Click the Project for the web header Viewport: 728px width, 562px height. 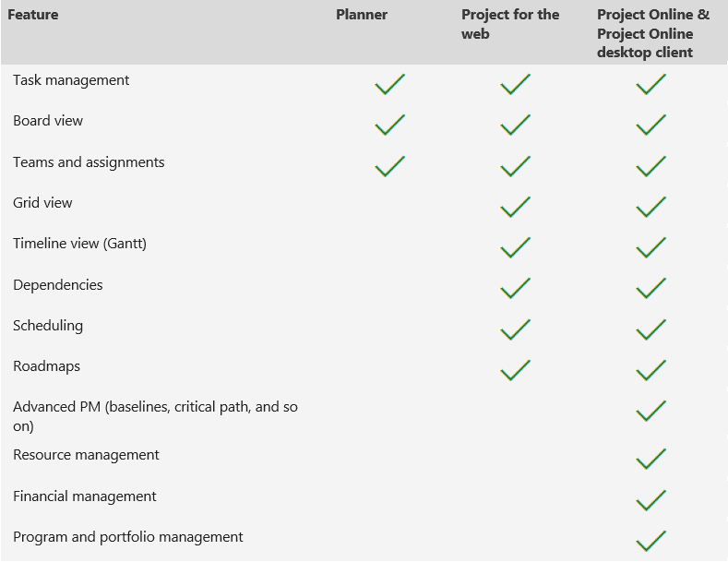tap(510, 24)
